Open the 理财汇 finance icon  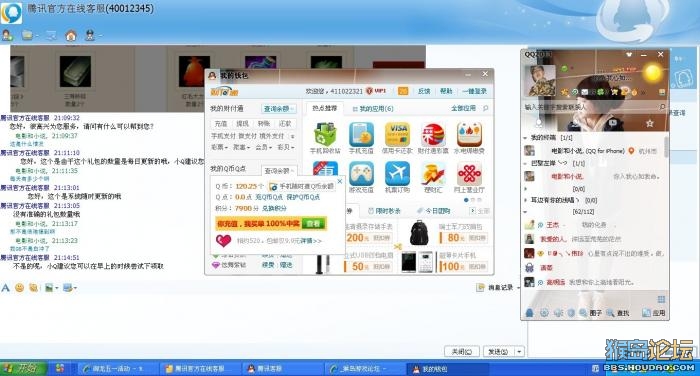pyautogui.click(x=433, y=174)
